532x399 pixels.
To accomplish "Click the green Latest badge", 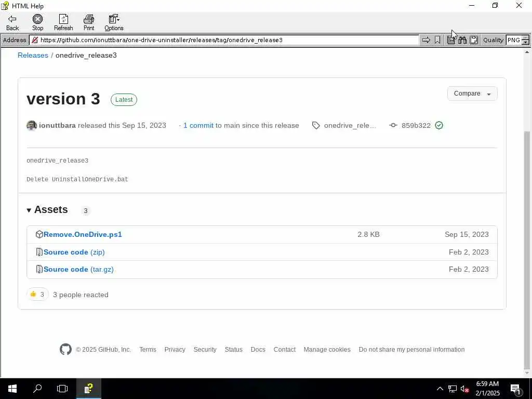I will click(124, 100).
